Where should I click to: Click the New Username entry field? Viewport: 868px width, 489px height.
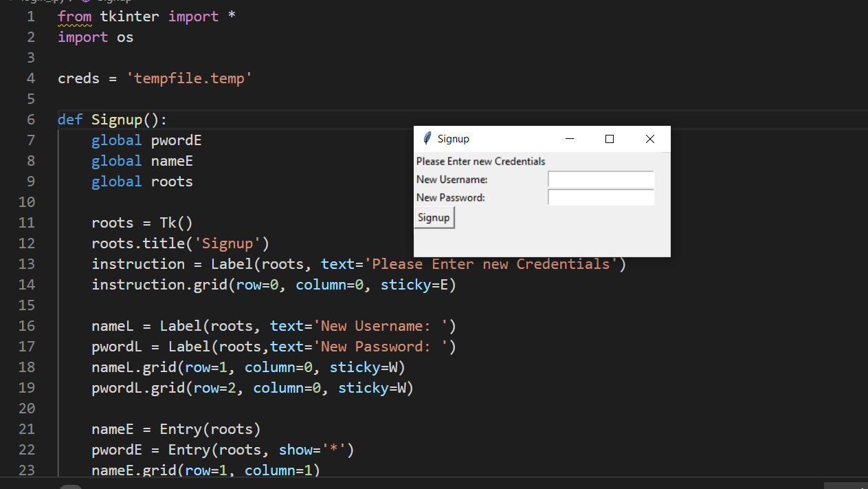601,179
